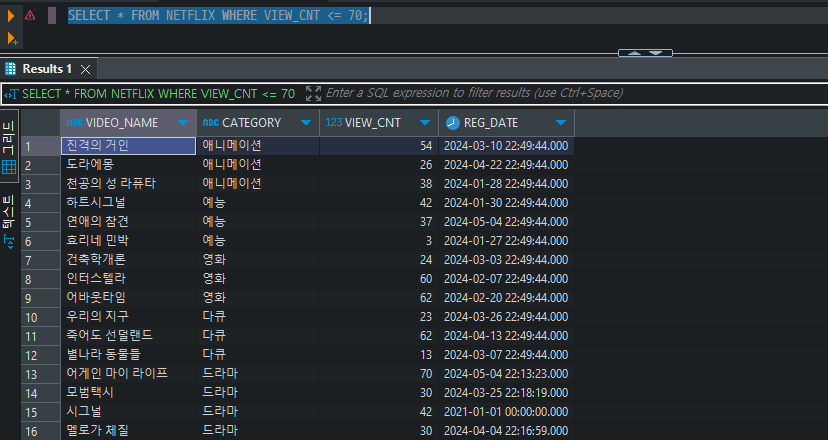
Task: Click the red warning triangle icon
Action: click(30, 15)
